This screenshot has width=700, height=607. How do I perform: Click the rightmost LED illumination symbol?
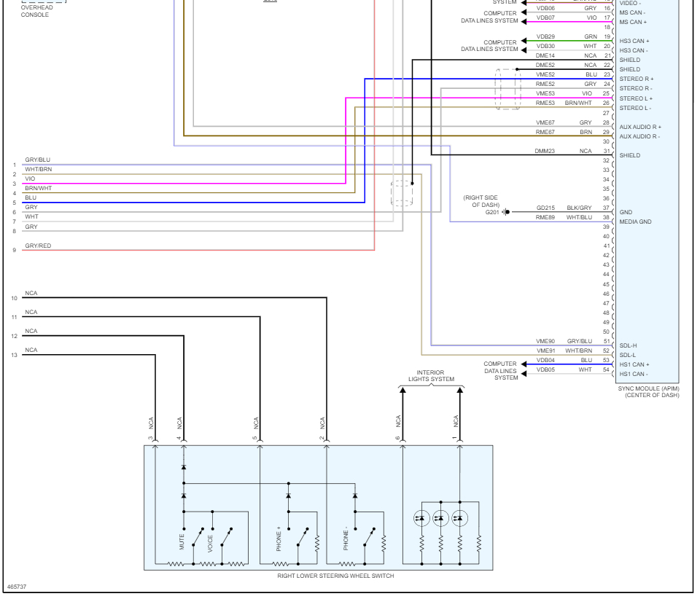click(460, 518)
